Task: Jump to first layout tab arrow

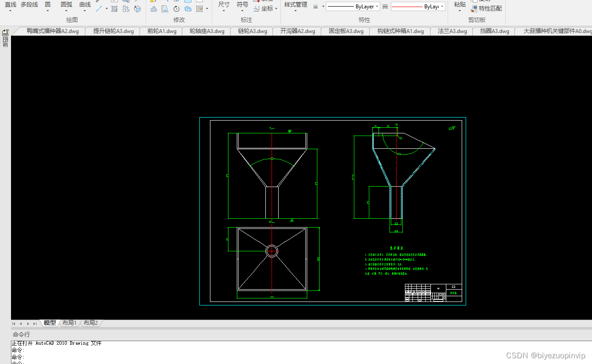Action: click(14, 324)
